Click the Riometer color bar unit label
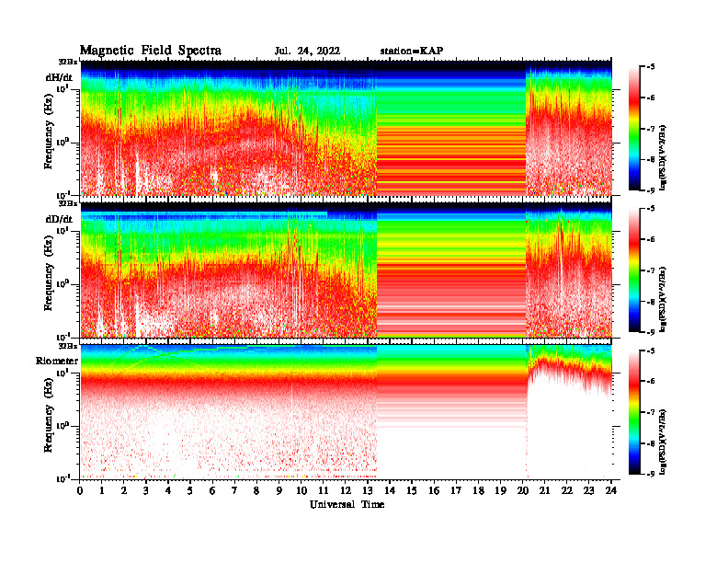 pos(663,442)
